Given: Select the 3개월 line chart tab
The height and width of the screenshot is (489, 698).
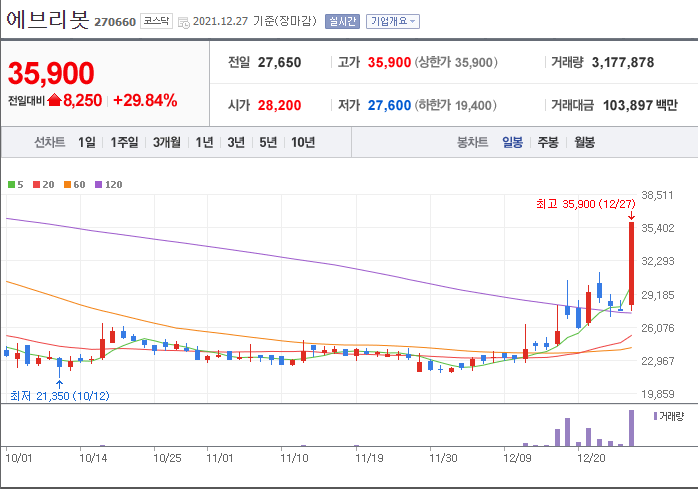Looking at the screenshot, I should (x=167, y=143).
